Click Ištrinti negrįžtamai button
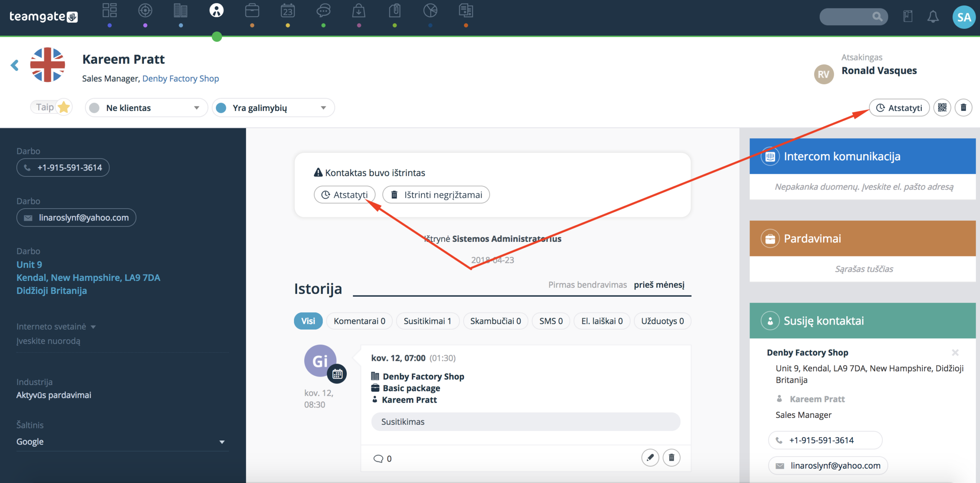The image size is (980, 483). tap(436, 195)
